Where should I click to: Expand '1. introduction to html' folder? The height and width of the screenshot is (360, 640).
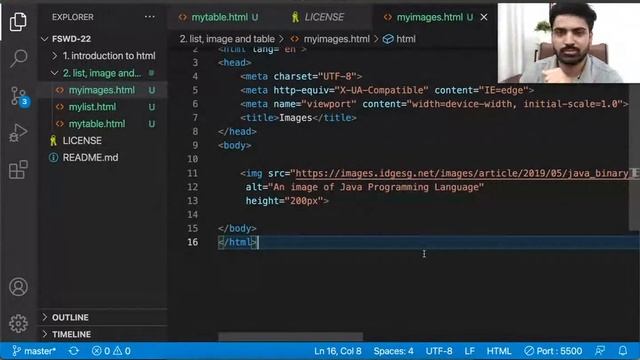click(103, 56)
